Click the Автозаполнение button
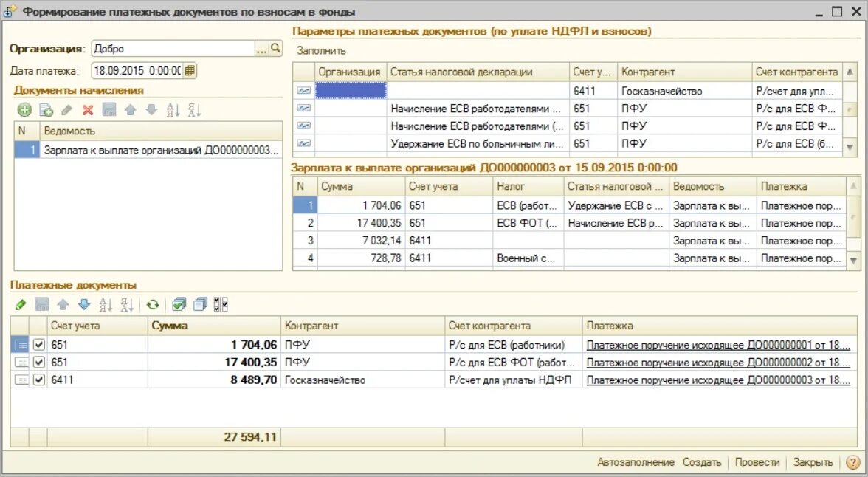868x477 pixels. coord(635,462)
